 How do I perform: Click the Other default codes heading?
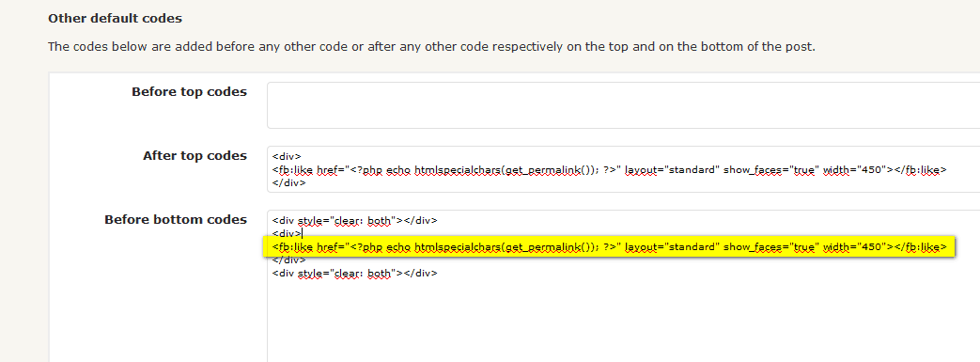[115, 19]
